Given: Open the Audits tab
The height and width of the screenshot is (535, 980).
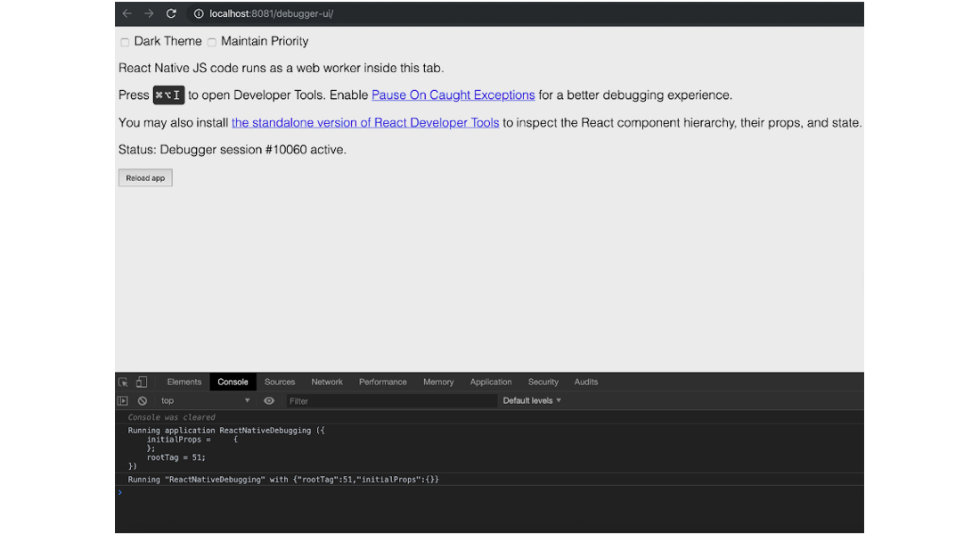Looking at the screenshot, I should [x=585, y=383].
